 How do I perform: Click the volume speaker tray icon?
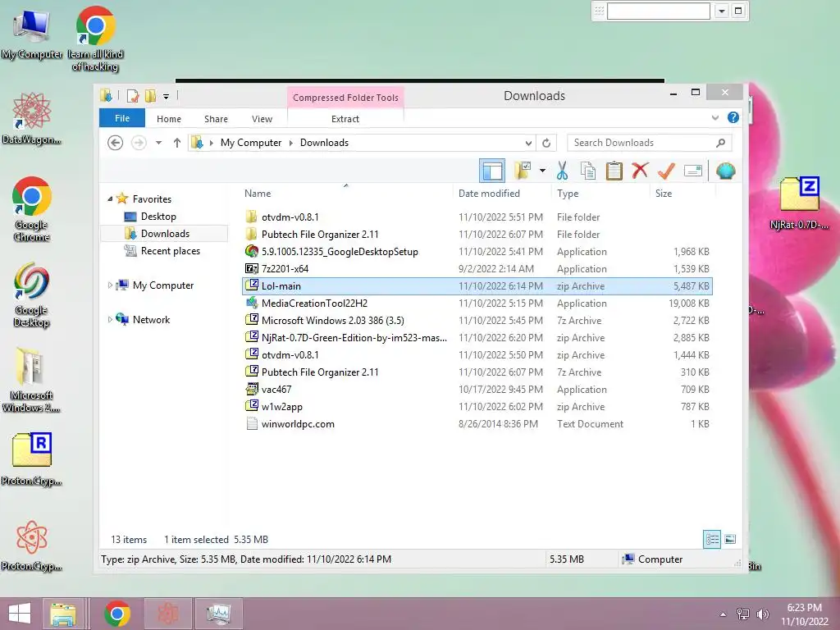pyautogui.click(x=762, y=614)
